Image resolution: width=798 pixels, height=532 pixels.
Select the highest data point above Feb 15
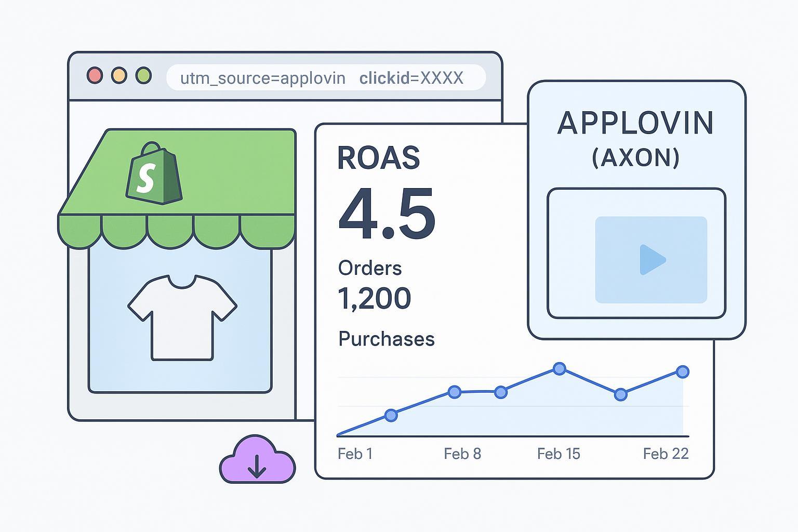click(560, 369)
